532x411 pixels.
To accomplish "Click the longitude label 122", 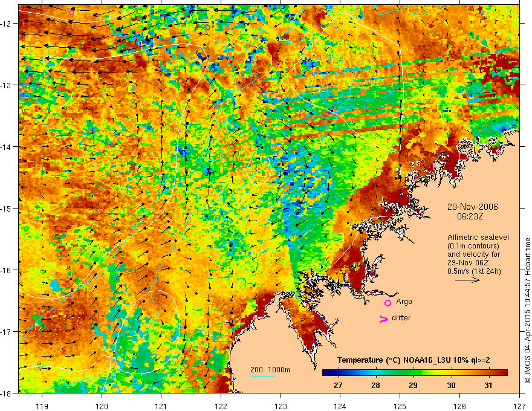I will coord(221,406).
